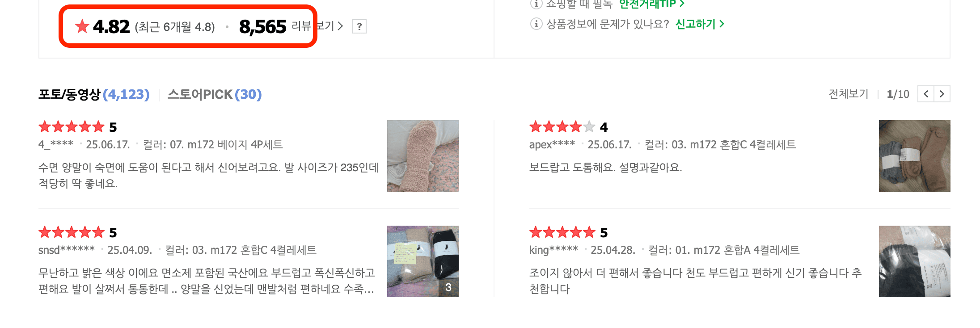The image size is (980, 328).
Task: Open the socks photo on snsd****** review
Action: click(x=422, y=261)
